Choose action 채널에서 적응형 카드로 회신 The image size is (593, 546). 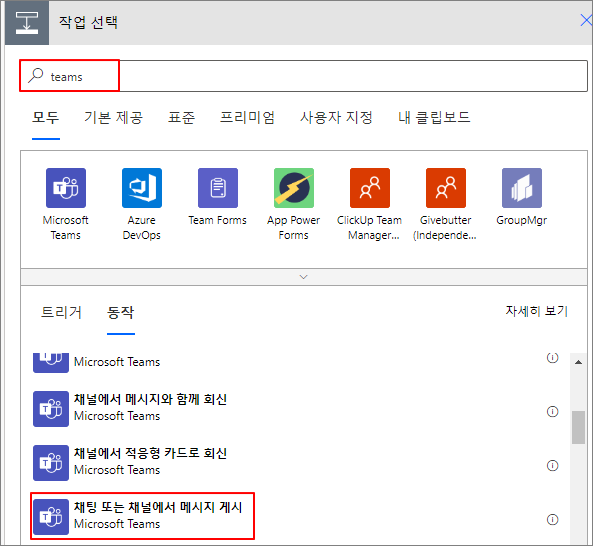click(295, 463)
